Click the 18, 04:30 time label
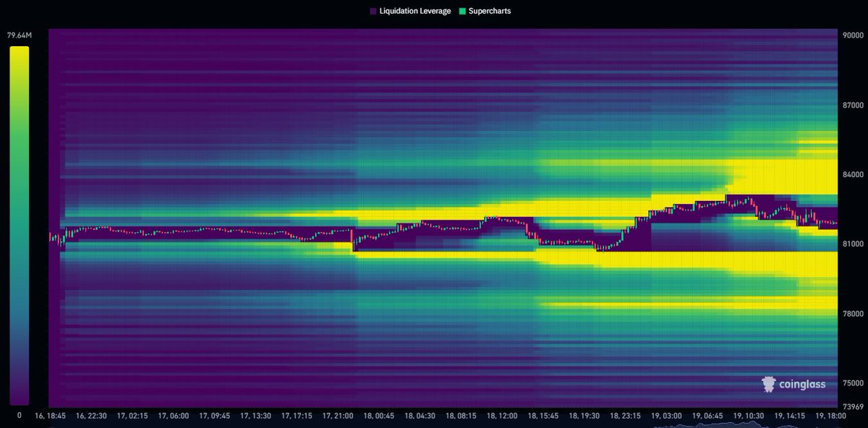Screen dimensions: 868x428 click(420, 416)
